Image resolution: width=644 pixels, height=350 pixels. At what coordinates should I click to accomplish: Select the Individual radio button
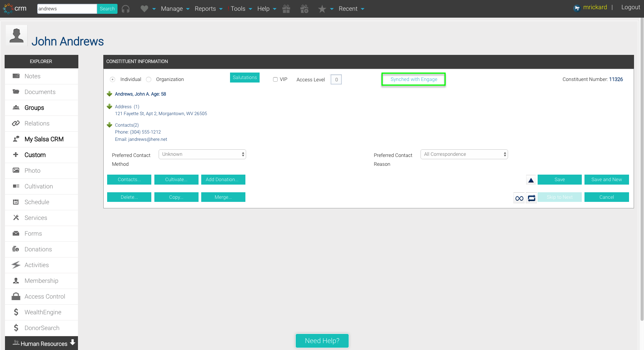point(113,79)
